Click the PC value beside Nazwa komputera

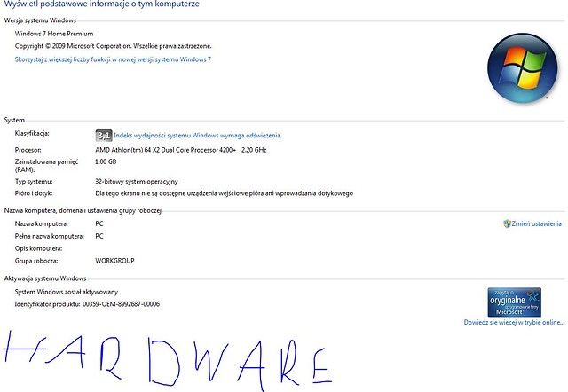[x=99, y=223]
